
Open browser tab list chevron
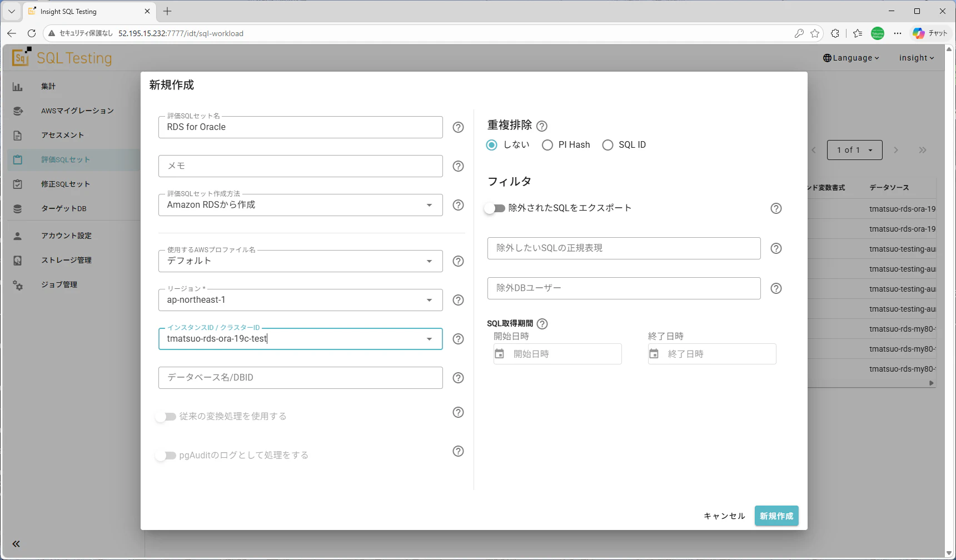[11, 11]
